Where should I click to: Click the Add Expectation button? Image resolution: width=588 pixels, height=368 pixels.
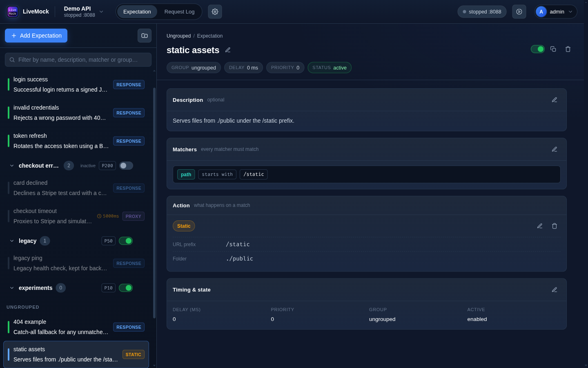pos(36,36)
